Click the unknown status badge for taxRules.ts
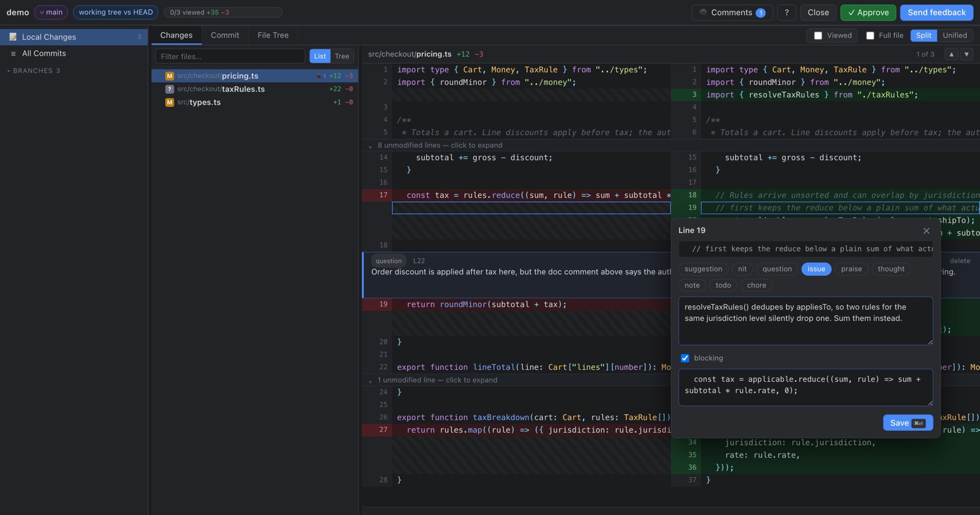 [170, 89]
